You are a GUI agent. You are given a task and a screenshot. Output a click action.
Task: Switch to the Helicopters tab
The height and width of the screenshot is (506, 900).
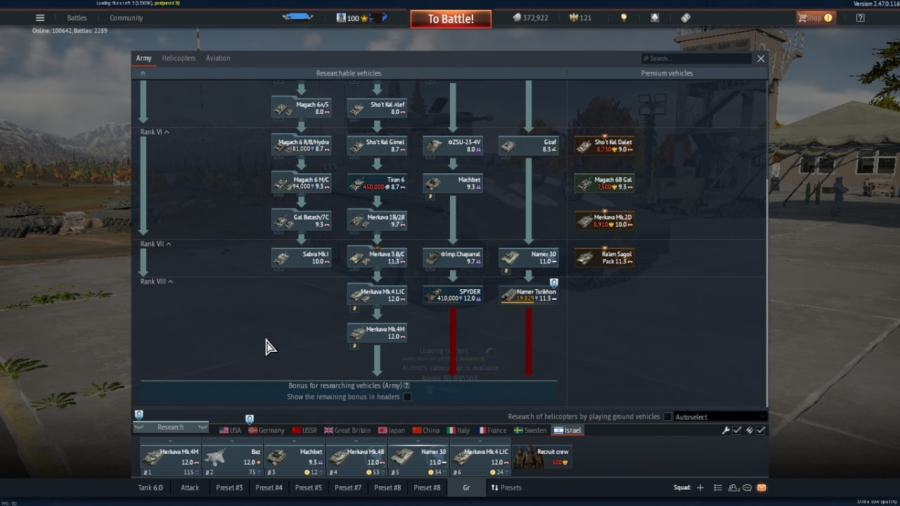179,59
